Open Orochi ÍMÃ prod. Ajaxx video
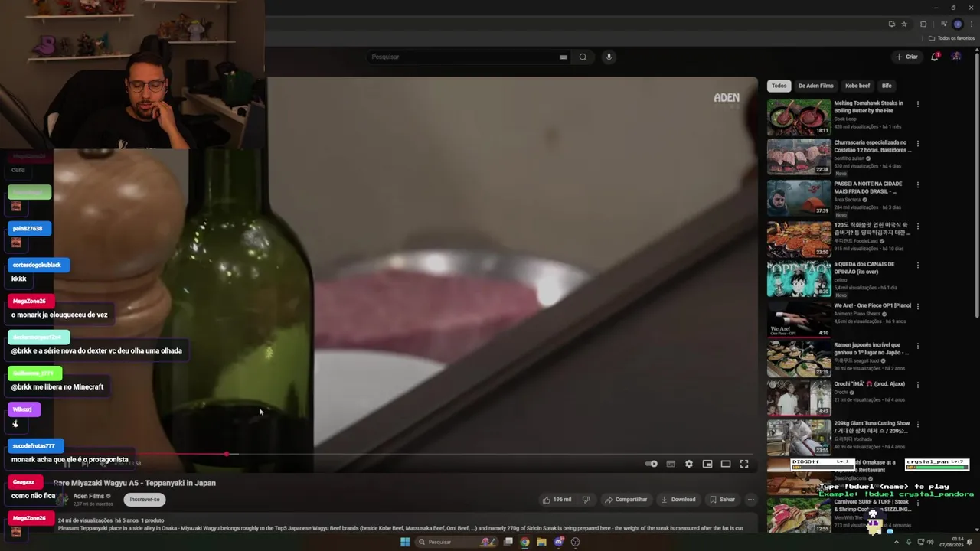This screenshot has height=551, width=980. point(799,398)
